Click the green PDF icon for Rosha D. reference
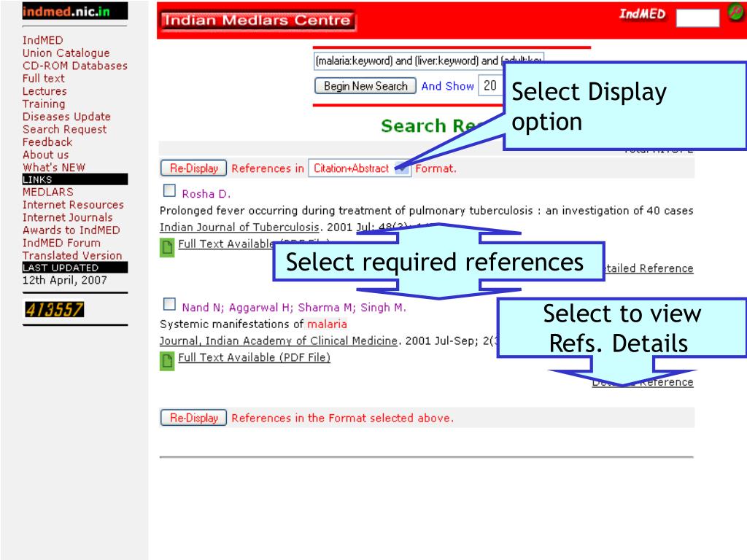Viewport: 747px width, 560px height. point(167,248)
